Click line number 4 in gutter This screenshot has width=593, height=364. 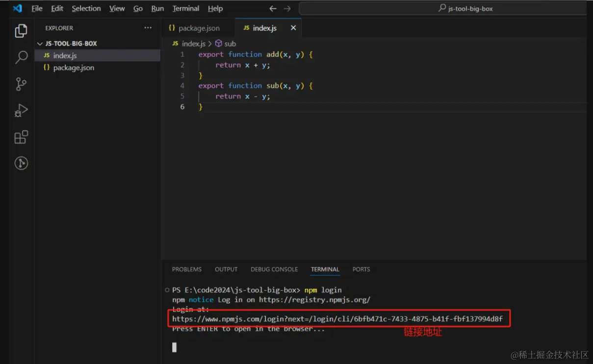(x=182, y=85)
